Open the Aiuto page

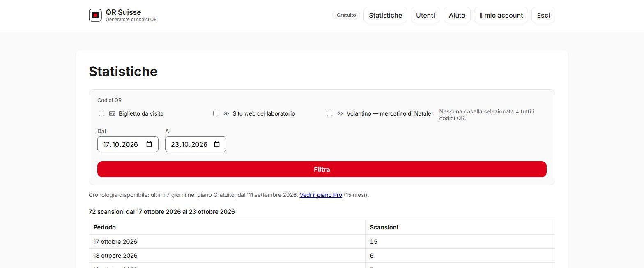457,15
